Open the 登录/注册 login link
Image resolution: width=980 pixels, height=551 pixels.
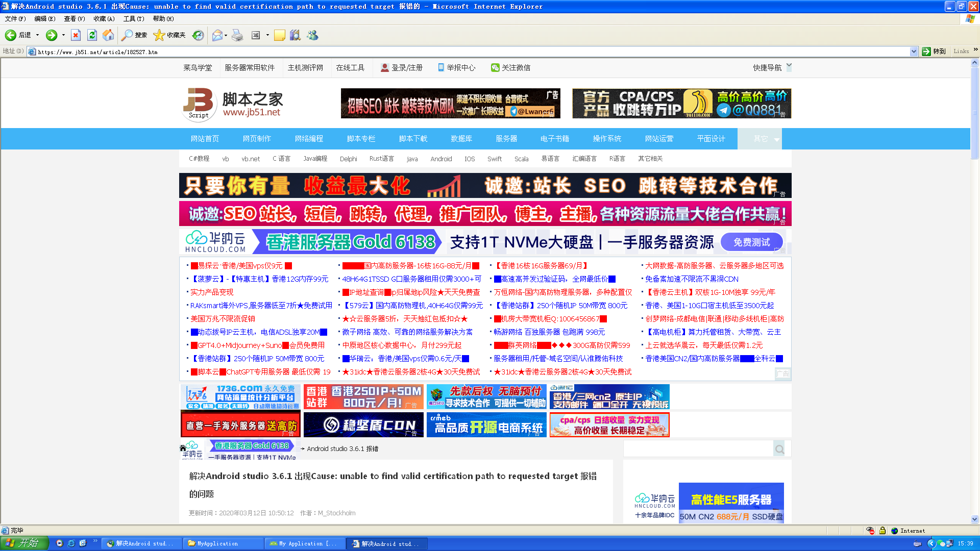402,67
